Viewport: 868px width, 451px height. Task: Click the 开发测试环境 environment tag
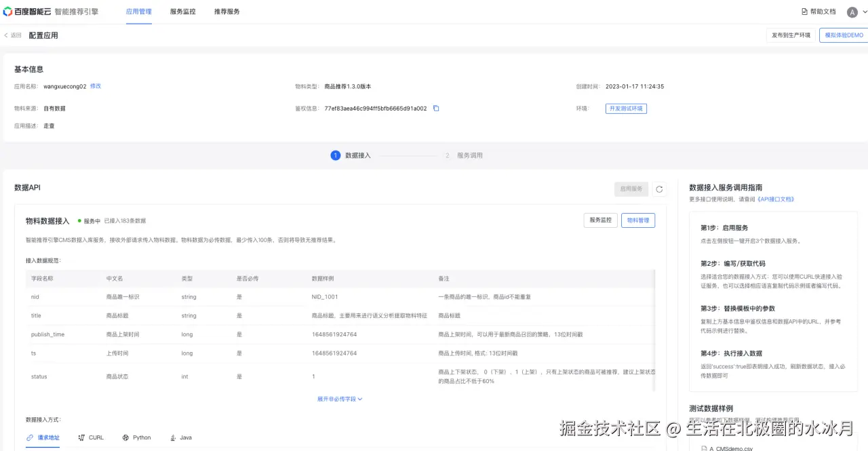(626, 109)
